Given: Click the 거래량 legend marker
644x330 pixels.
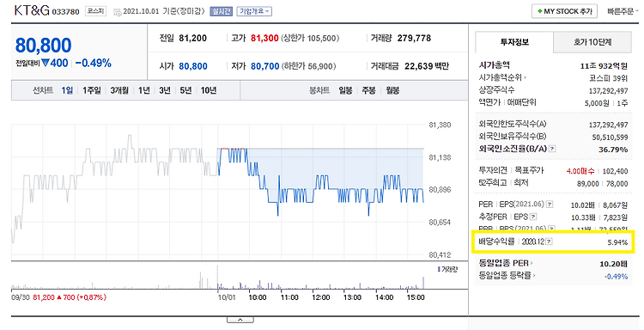Looking at the screenshot, I should (439, 270).
